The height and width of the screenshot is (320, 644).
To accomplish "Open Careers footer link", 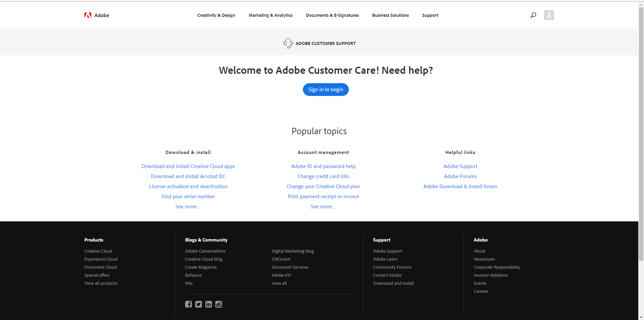I will [x=481, y=291].
